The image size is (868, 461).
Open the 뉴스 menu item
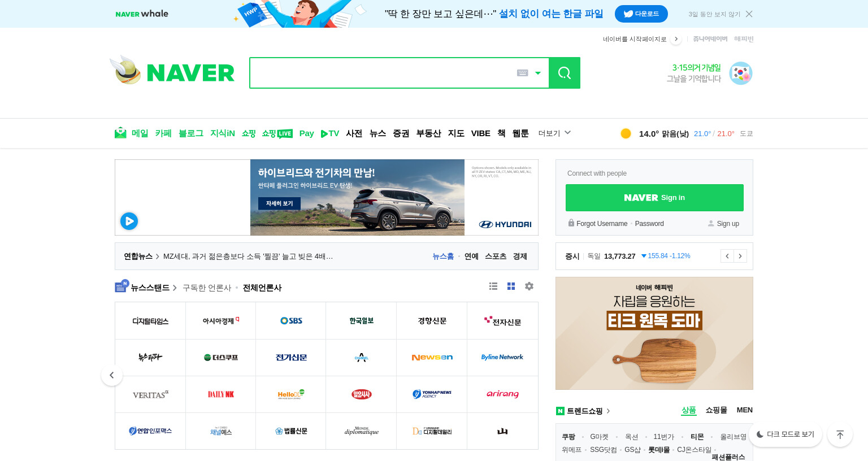coord(377,133)
